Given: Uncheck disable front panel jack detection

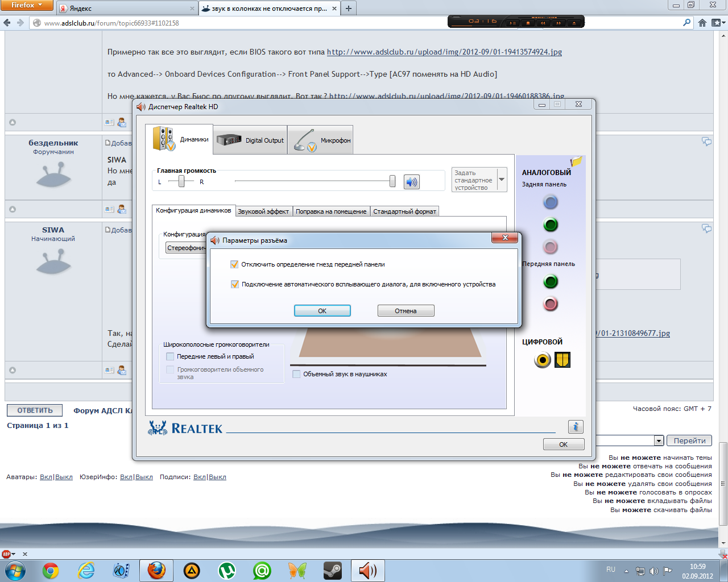Looking at the screenshot, I should pyautogui.click(x=234, y=264).
